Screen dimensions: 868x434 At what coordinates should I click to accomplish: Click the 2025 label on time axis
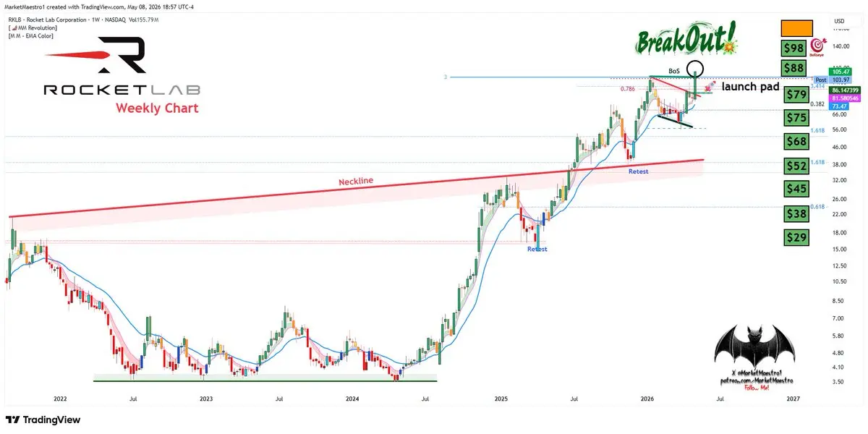tap(501, 399)
